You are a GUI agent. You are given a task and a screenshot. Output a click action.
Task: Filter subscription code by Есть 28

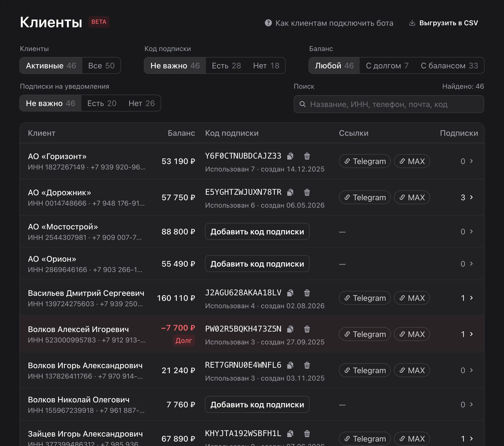(x=226, y=66)
